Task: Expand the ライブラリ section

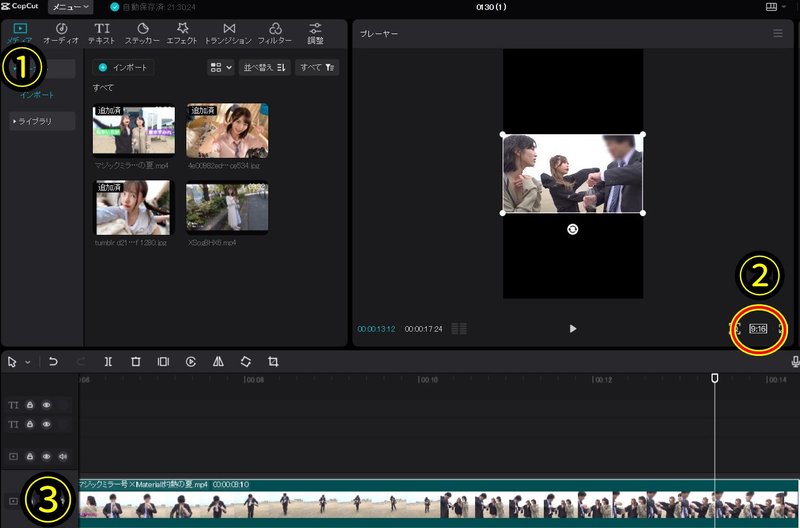Action: [42, 121]
